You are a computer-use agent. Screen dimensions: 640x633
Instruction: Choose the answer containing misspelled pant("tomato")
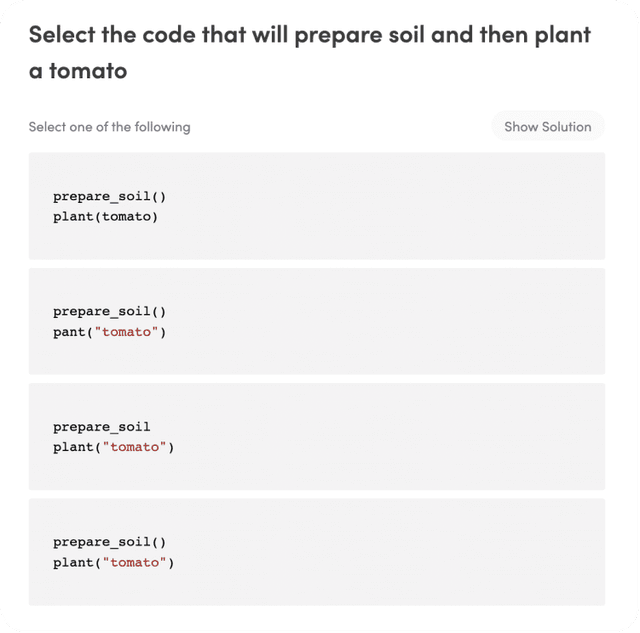[316, 321]
